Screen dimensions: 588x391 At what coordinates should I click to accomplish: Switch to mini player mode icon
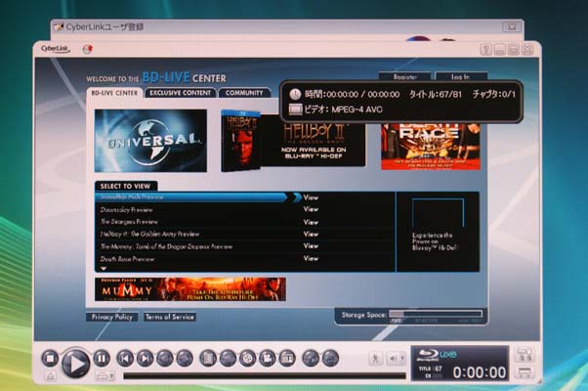[525, 372]
